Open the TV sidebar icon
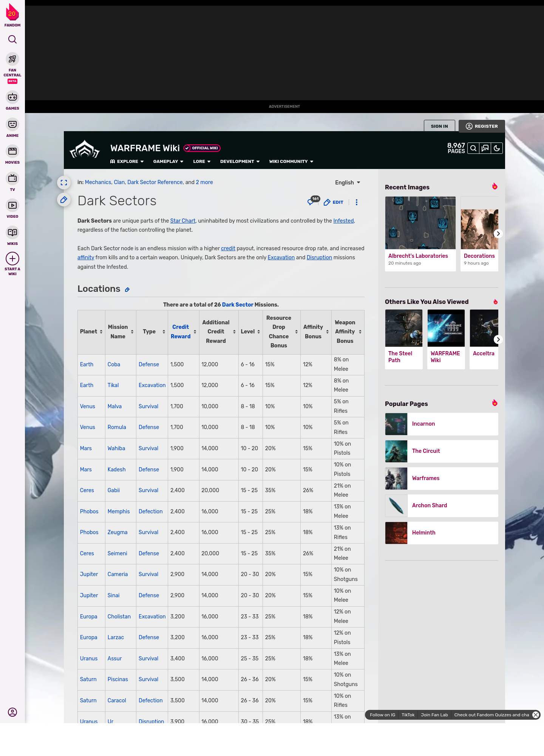This screenshot has width=544, height=756. (12, 178)
